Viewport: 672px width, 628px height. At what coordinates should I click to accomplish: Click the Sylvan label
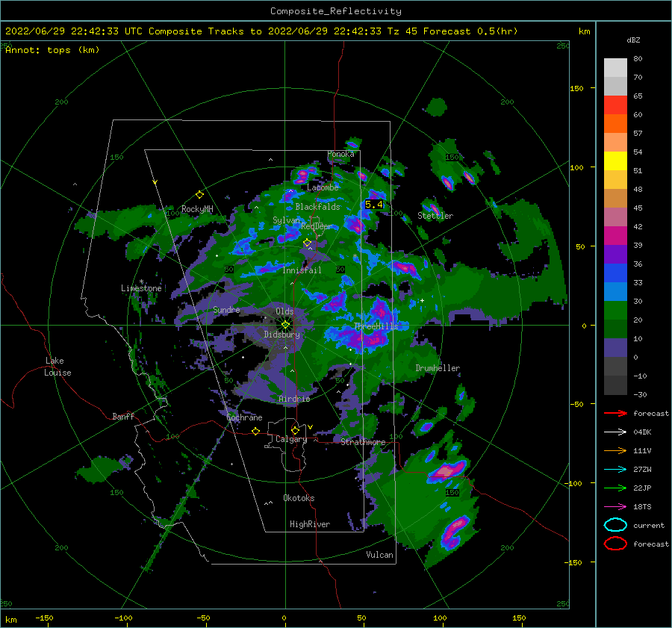click(286, 220)
